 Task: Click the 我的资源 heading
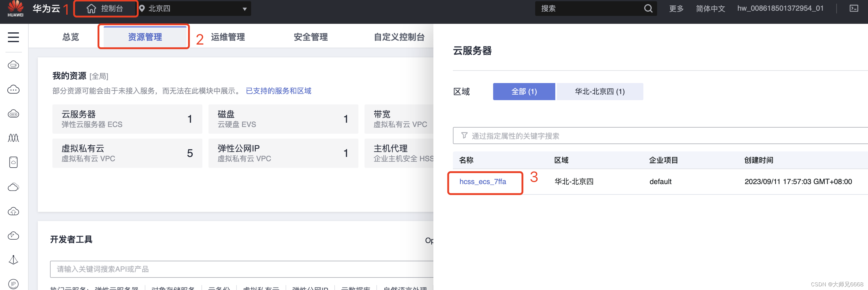pos(69,76)
